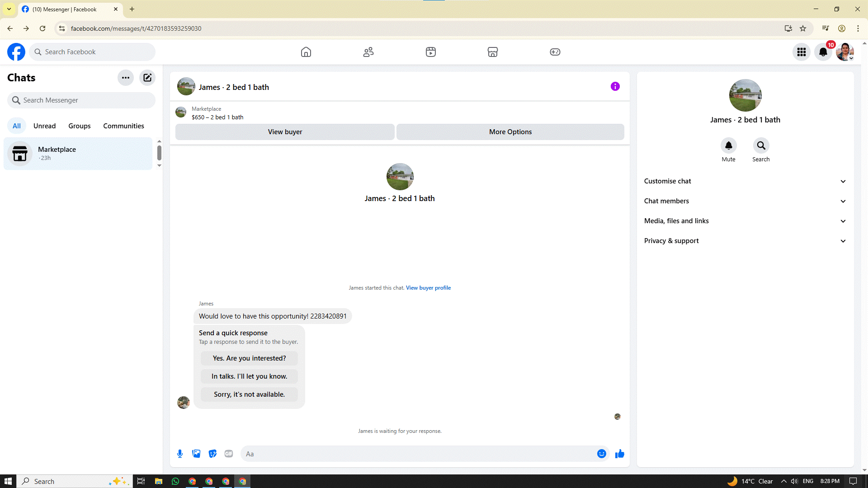Click the GIF picker icon
This screenshot has width=868, height=488.
pyautogui.click(x=229, y=454)
